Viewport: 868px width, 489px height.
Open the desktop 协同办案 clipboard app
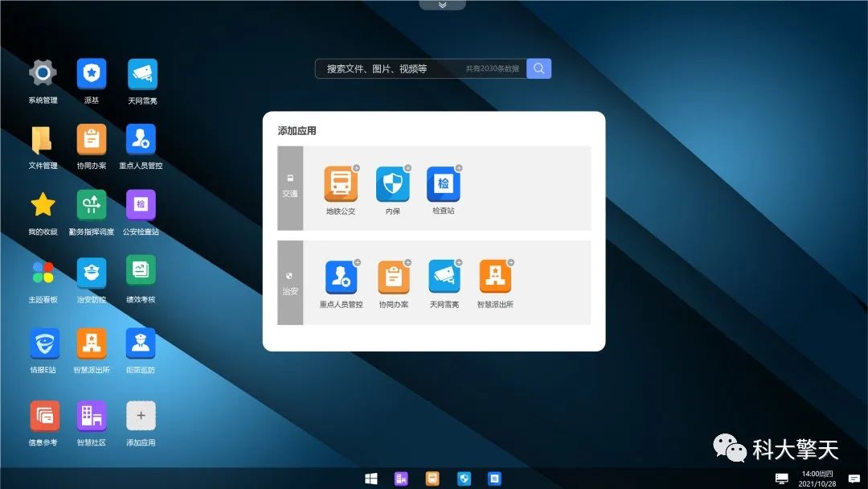(92, 139)
